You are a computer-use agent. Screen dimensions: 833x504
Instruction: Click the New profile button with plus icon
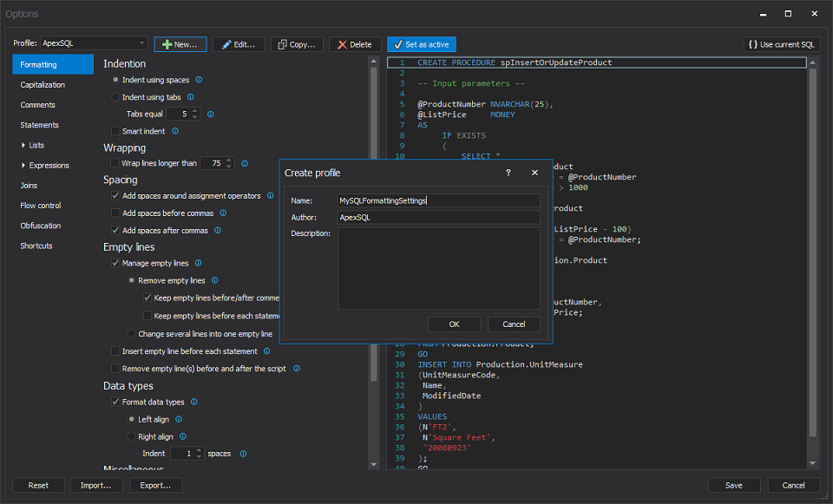point(180,44)
